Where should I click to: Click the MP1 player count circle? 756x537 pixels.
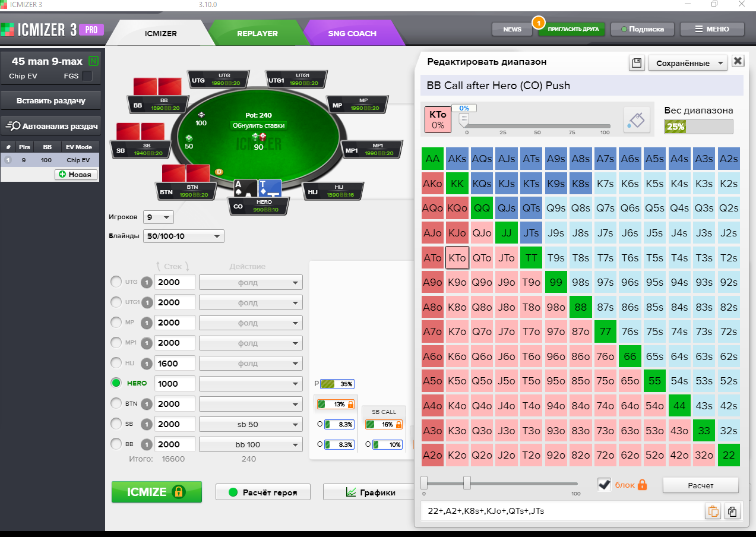[148, 343]
